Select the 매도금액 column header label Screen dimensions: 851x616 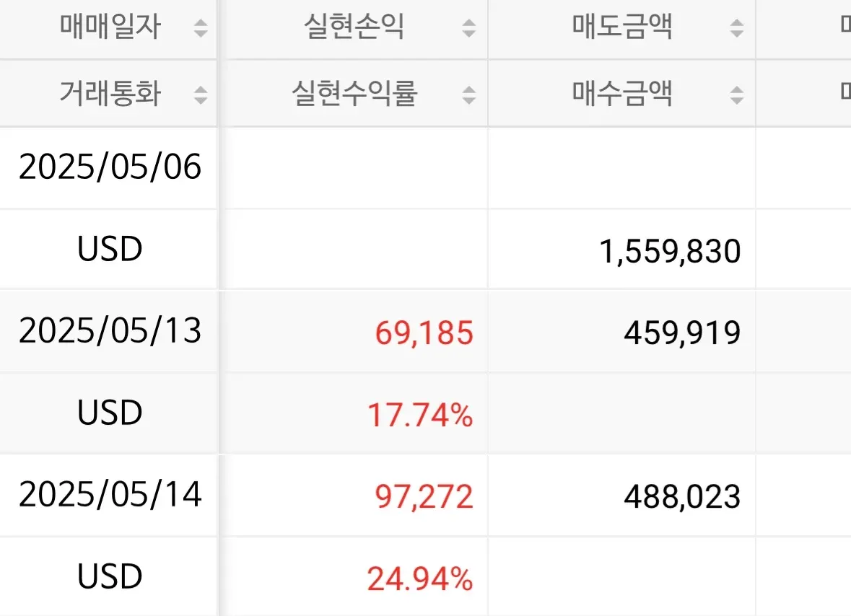click(x=622, y=28)
